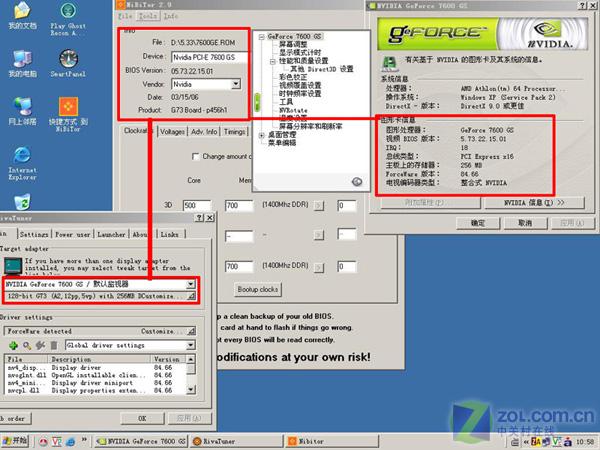Expand quick launch chevron on taskbar
The image size is (600, 450).
point(84,440)
